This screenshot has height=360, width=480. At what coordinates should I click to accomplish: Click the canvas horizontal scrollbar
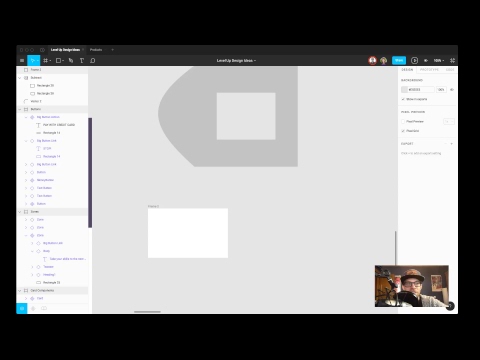[x=147, y=312]
